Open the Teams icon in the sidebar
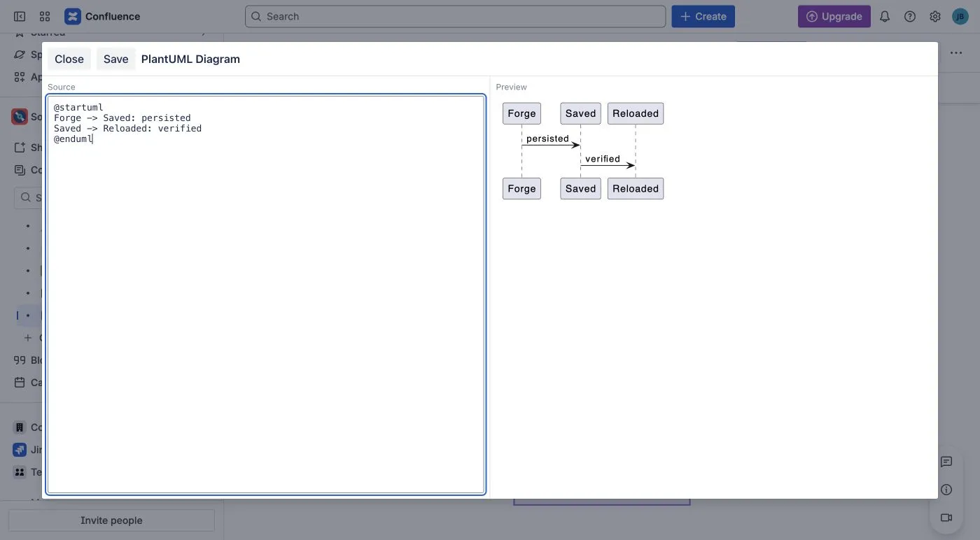This screenshot has width=980, height=540. point(20,472)
